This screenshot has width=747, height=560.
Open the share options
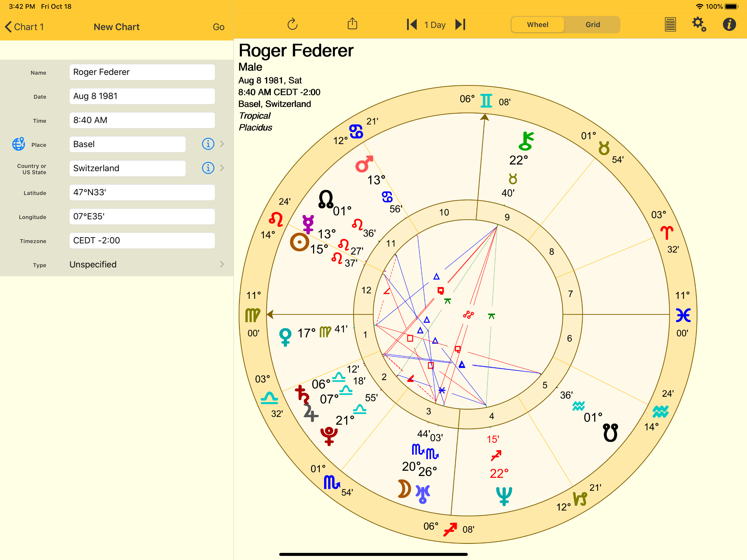[x=352, y=24]
